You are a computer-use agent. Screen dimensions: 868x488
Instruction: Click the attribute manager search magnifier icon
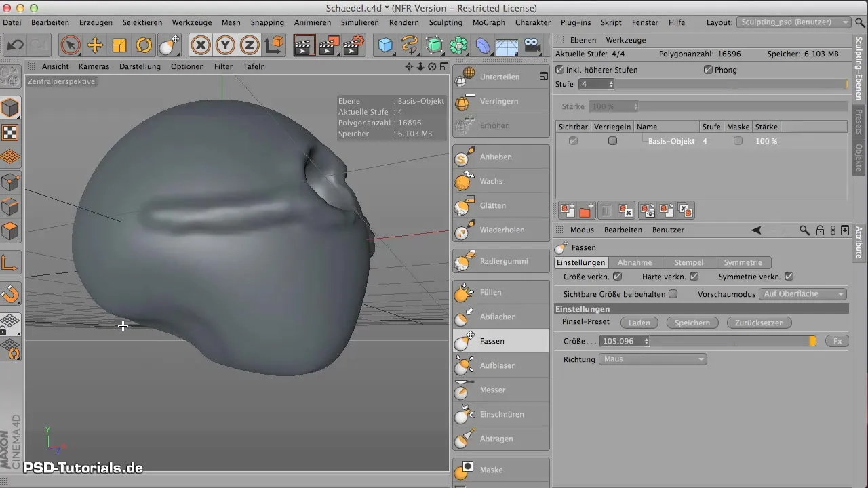[x=804, y=230]
